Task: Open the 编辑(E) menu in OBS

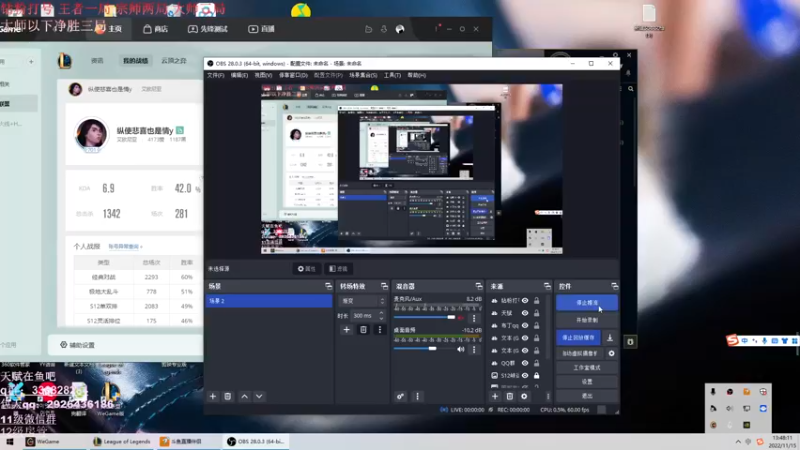Action: (239, 75)
